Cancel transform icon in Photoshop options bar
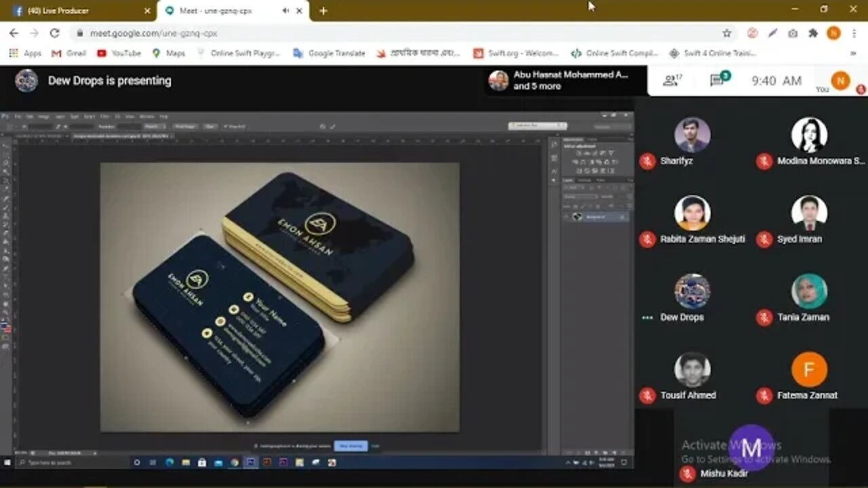The height and width of the screenshot is (488, 868). point(323,126)
